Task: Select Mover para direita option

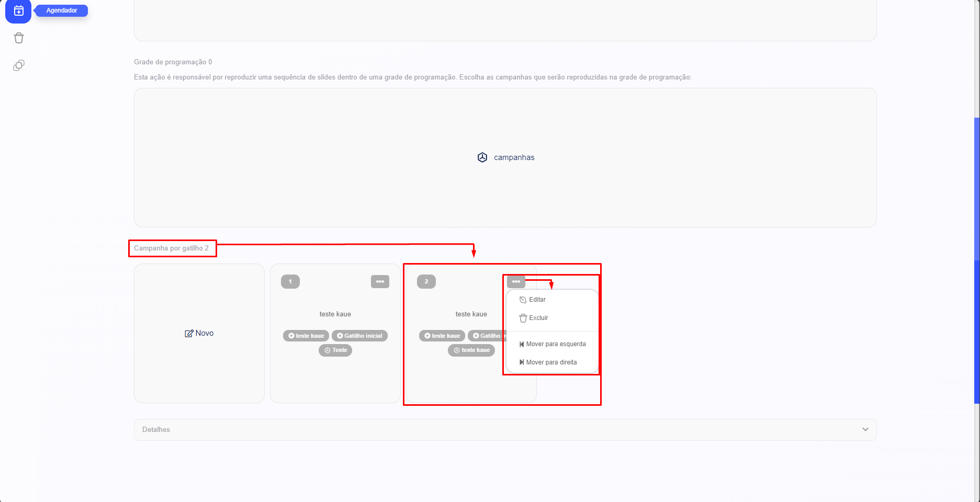Action: coord(551,362)
